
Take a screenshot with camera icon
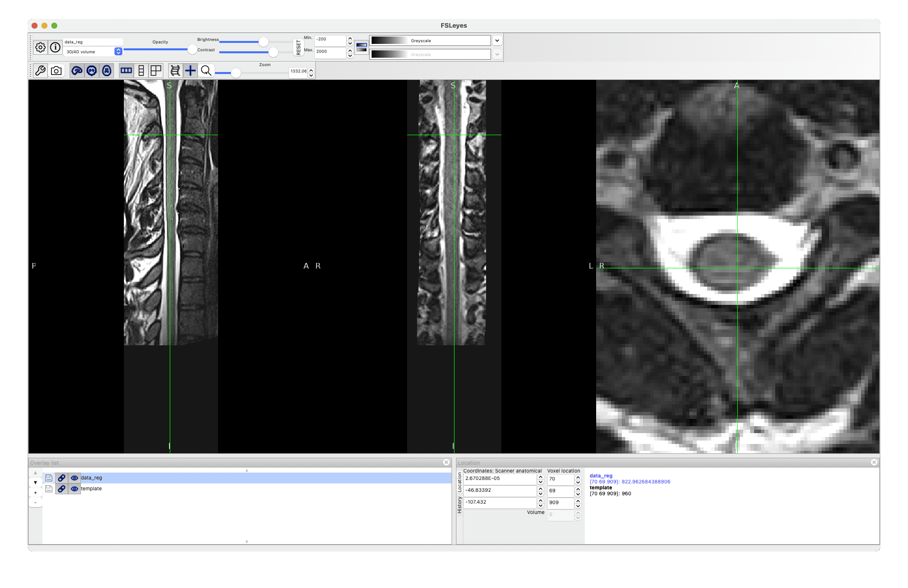(56, 71)
